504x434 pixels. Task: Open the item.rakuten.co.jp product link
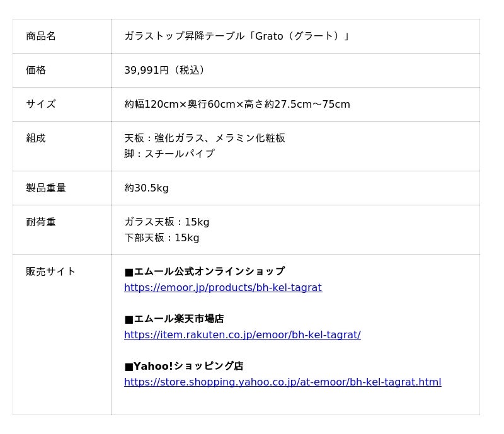pos(242,335)
